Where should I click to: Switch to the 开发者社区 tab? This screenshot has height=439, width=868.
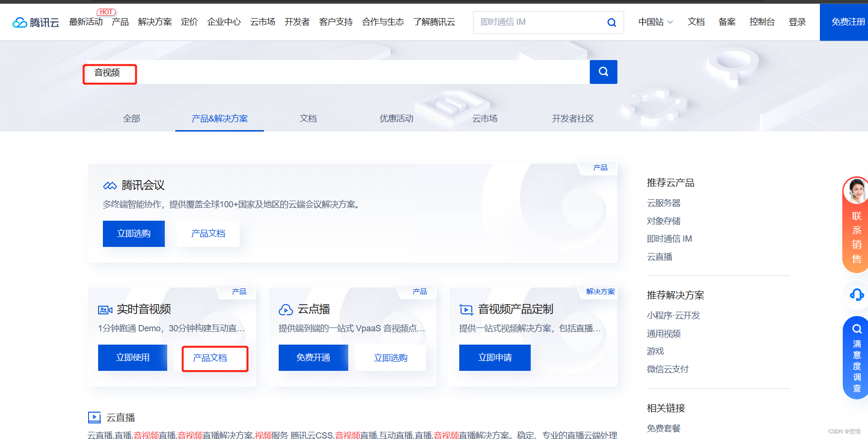click(x=573, y=119)
